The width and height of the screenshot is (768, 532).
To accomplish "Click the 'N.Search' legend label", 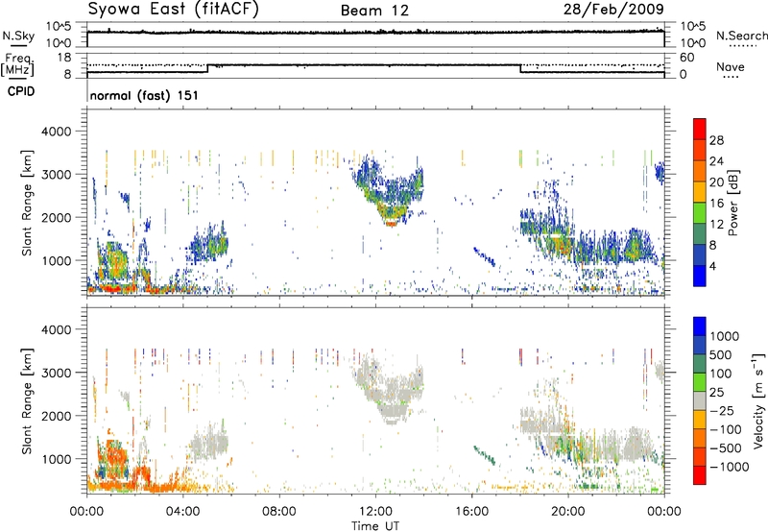I will (x=741, y=36).
